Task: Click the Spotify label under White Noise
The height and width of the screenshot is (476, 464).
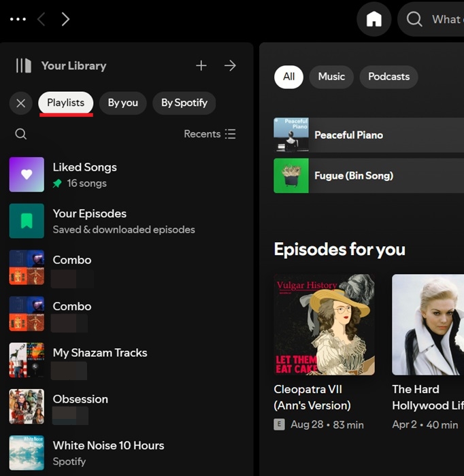Action: point(69,462)
